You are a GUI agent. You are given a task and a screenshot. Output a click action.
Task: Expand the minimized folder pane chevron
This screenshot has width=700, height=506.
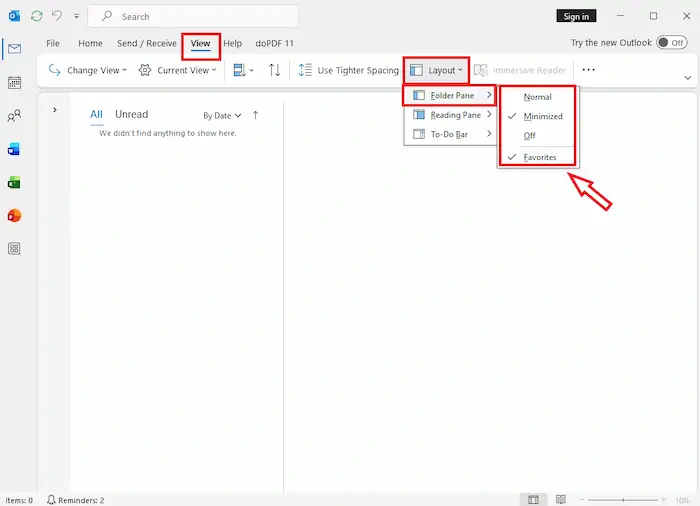54,110
